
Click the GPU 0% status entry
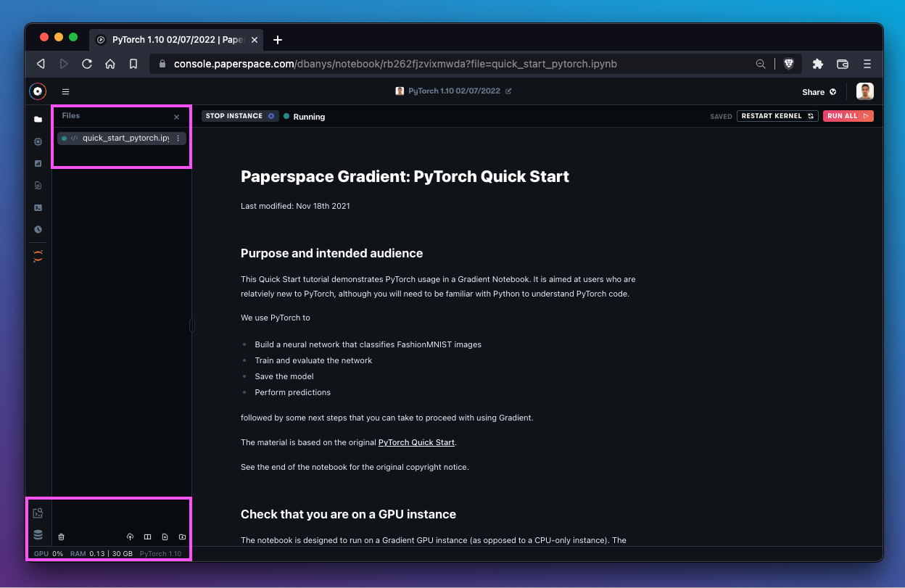pos(49,554)
